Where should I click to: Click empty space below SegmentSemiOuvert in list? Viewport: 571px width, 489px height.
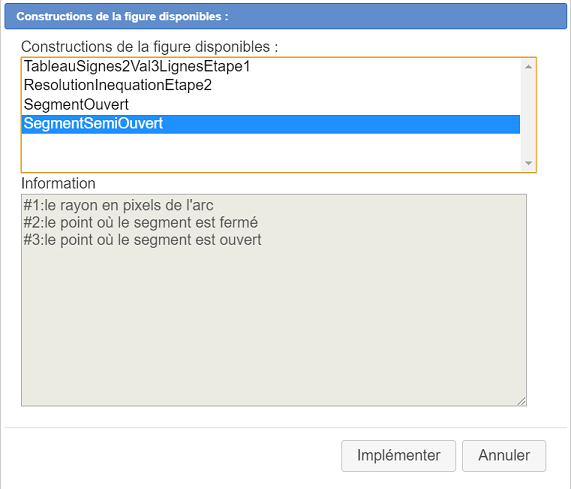(271, 152)
